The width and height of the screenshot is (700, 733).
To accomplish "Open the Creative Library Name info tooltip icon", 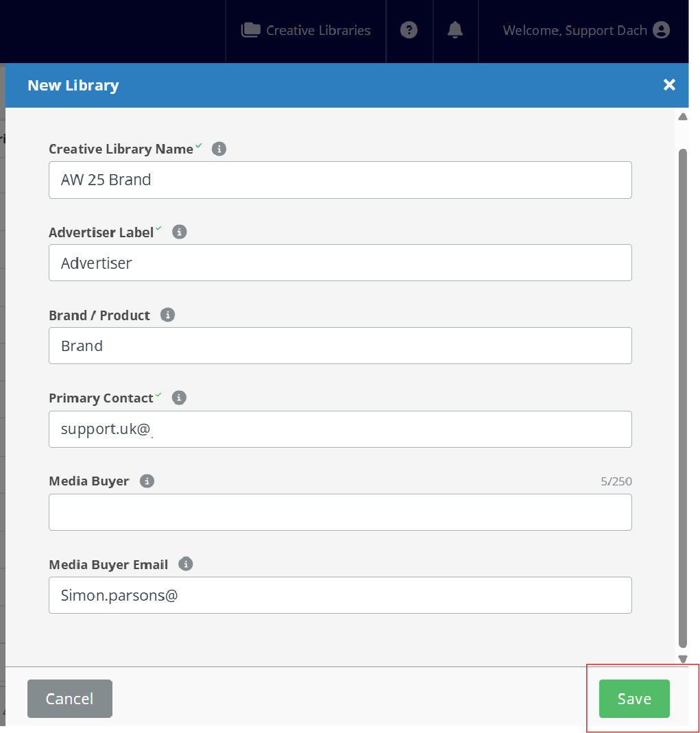I will coord(219,148).
